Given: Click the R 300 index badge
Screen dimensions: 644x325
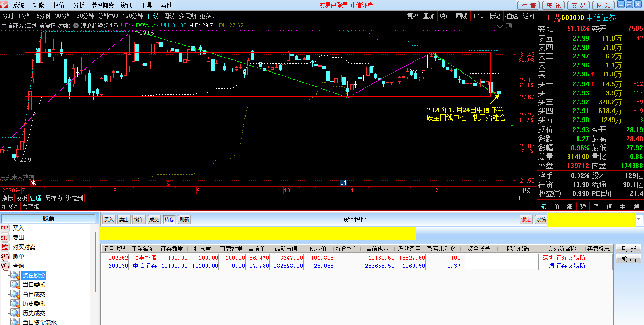Looking at the screenshot, I should coord(557,18).
